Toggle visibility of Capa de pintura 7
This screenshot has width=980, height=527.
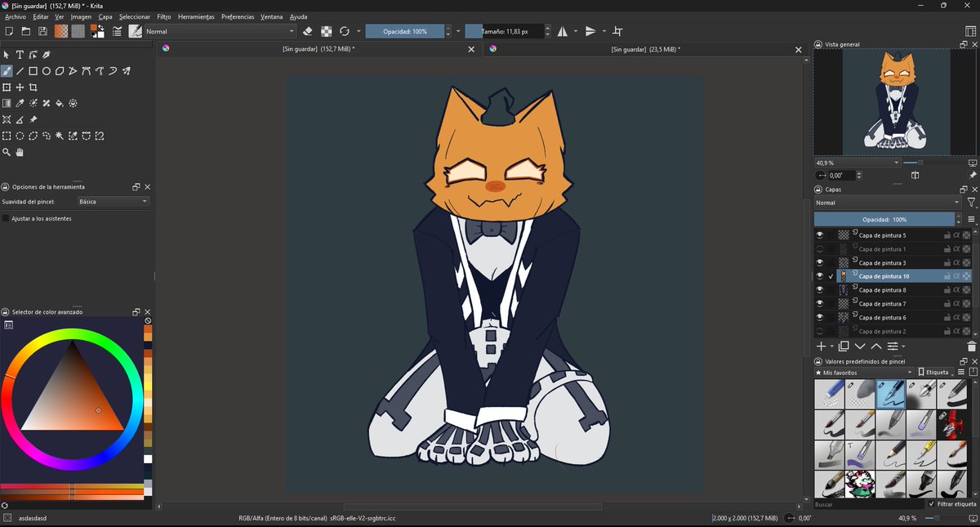(820, 304)
